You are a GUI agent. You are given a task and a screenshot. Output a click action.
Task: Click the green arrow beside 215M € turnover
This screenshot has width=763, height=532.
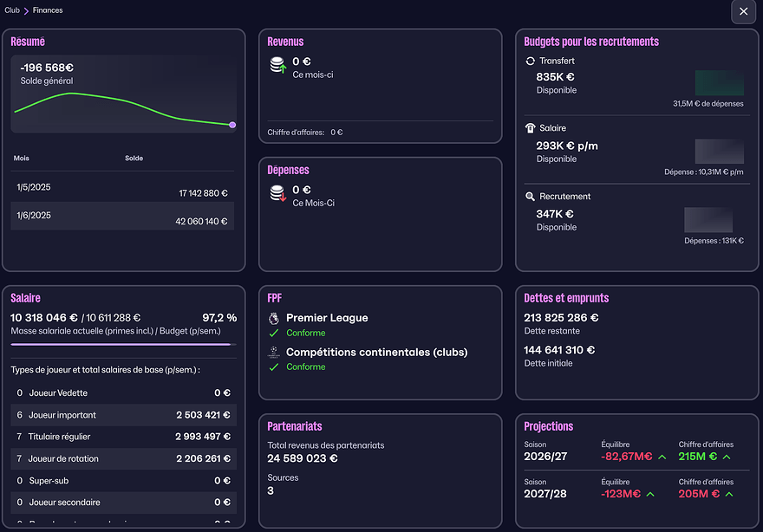727,457
